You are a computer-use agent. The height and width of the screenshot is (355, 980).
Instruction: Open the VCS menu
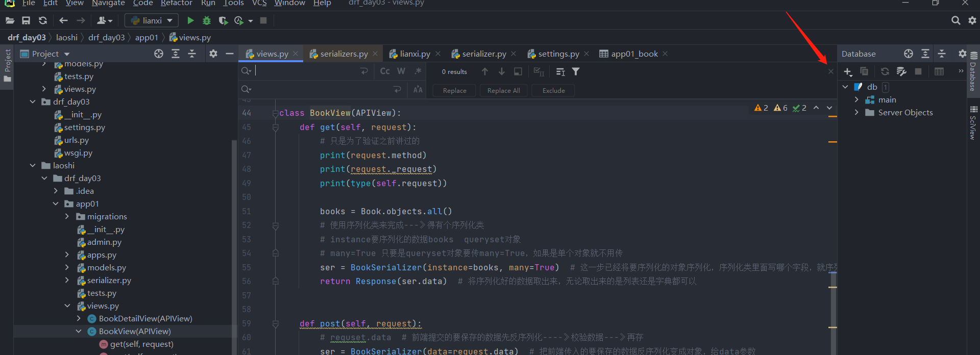259,3
